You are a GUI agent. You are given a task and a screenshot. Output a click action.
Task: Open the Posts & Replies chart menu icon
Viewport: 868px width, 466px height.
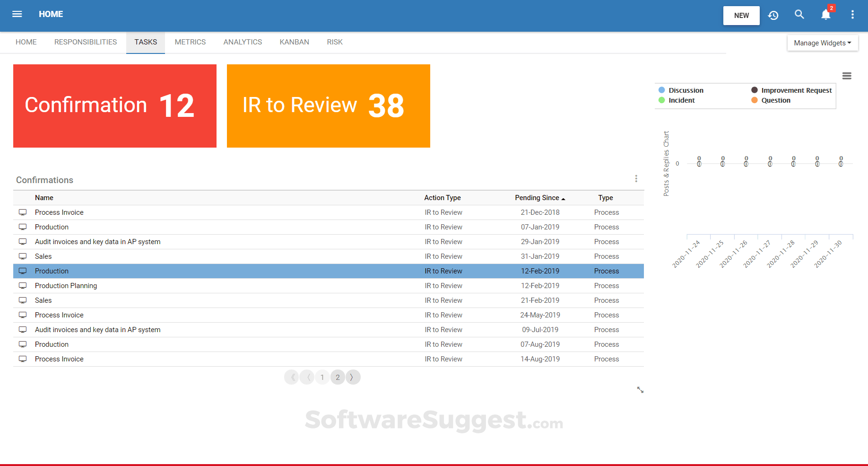pyautogui.click(x=847, y=76)
